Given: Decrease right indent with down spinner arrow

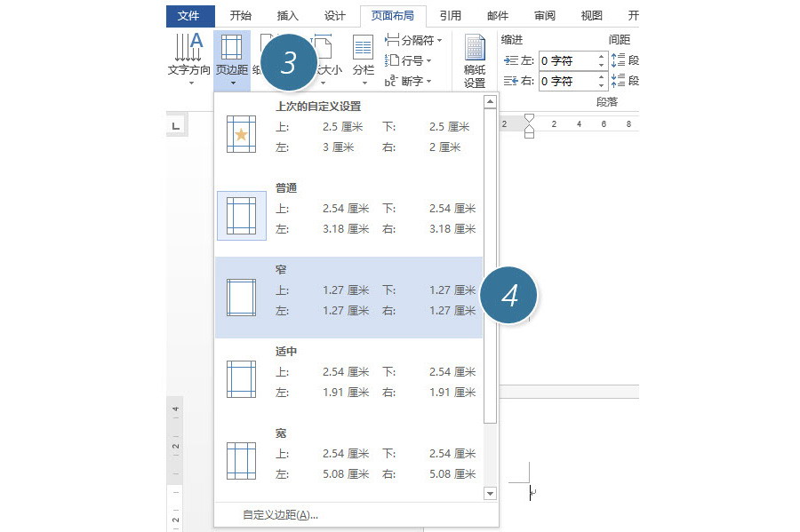Looking at the screenshot, I should click(x=602, y=85).
